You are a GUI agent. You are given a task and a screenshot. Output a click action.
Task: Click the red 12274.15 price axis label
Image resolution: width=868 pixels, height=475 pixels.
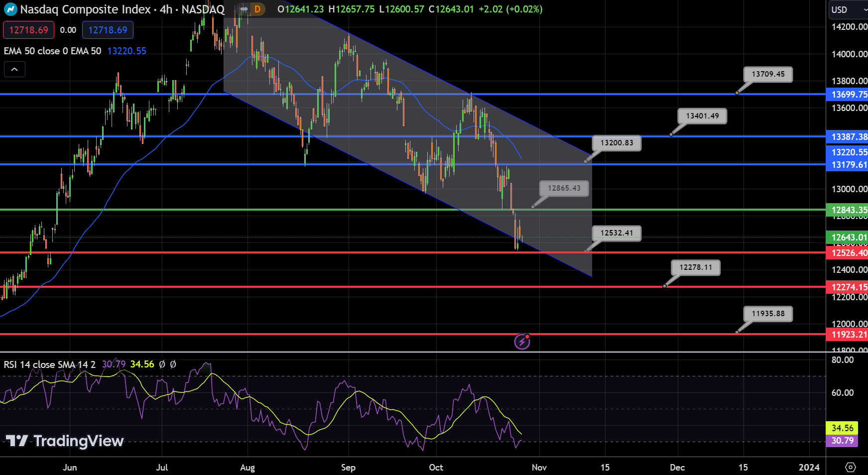pyautogui.click(x=847, y=287)
